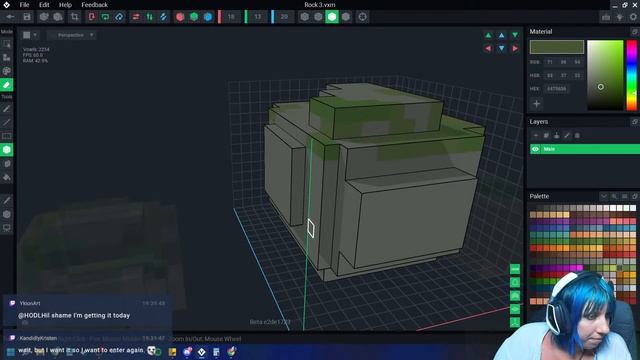Toggle the red cube mirror X button

click(x=180, y=17)
